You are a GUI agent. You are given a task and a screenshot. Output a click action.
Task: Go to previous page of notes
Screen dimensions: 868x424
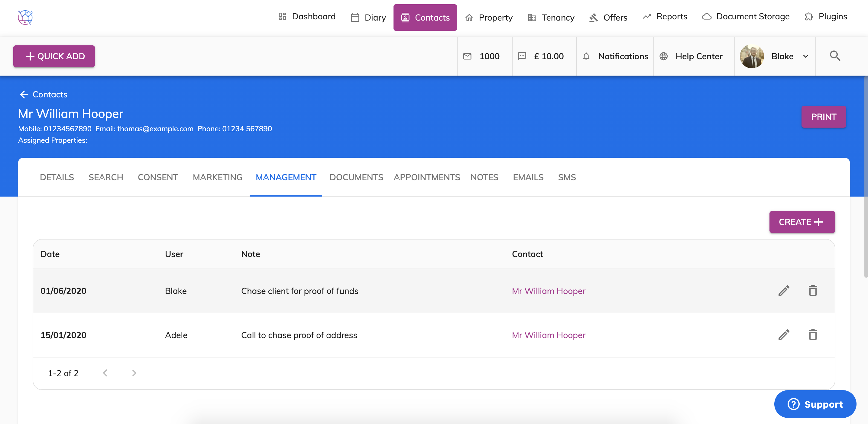click(105, 373)
